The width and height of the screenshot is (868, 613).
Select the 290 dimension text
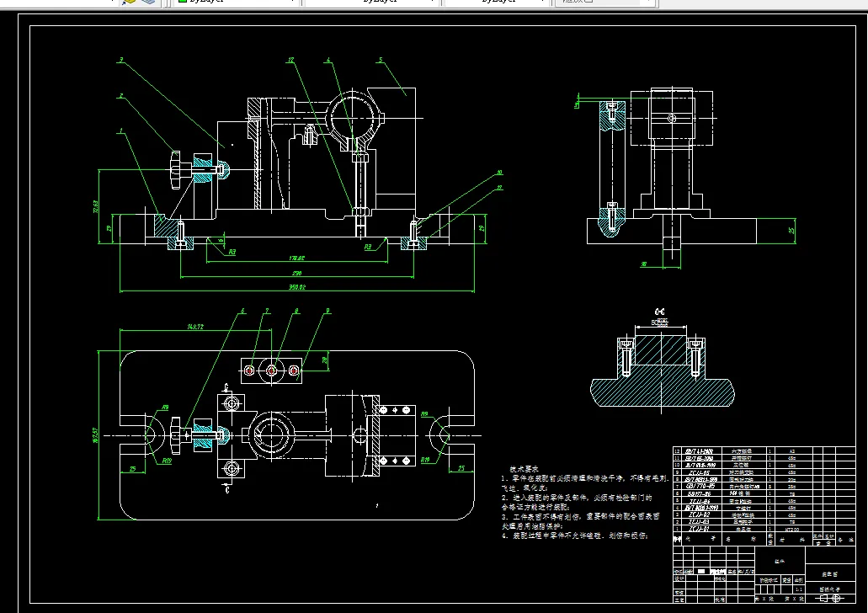tap(296, 273)
